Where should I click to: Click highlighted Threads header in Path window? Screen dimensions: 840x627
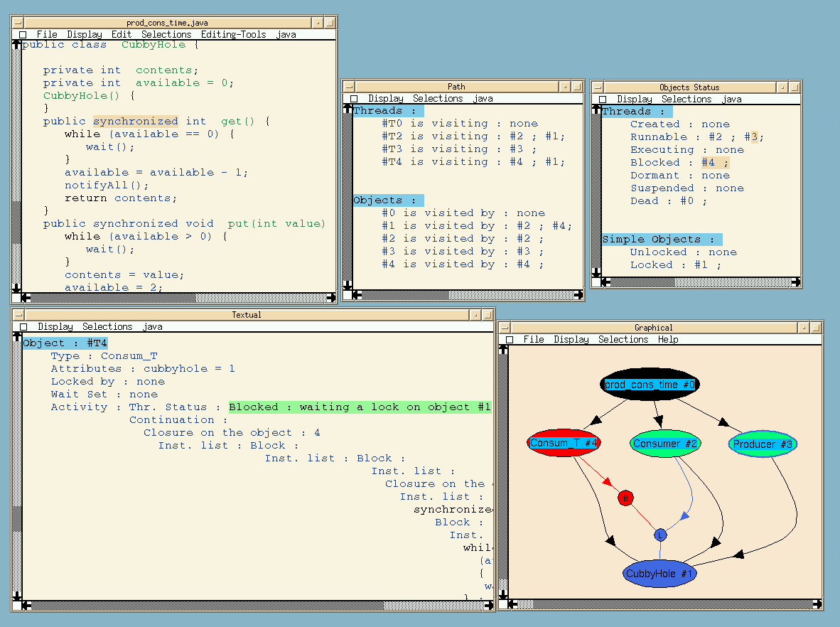click(389, 111)
